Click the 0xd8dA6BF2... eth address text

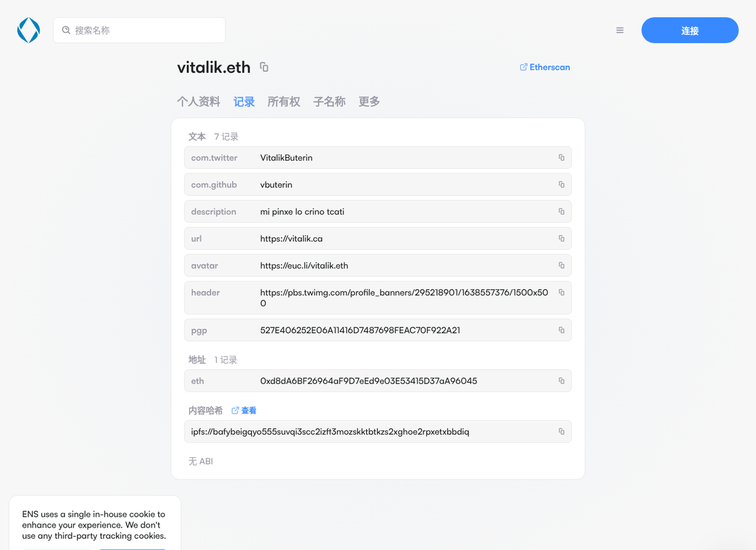tap(369, 381)
